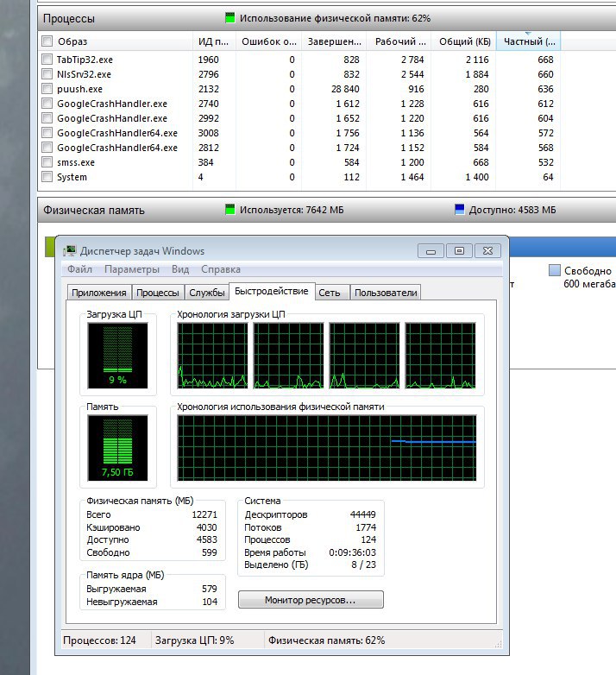Sort by the Рабочий ... column header
The height and width of the screenshot is (675, 616).
399,41
